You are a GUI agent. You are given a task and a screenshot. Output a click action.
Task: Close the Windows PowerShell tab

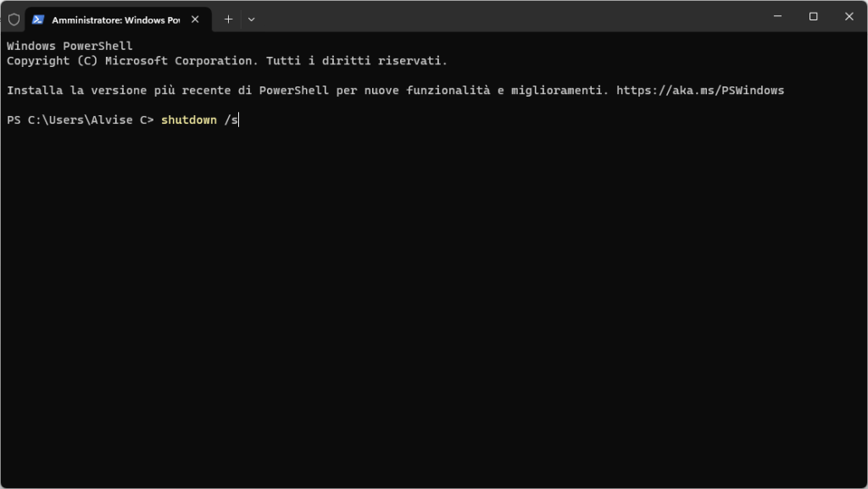tap(195, 19)
